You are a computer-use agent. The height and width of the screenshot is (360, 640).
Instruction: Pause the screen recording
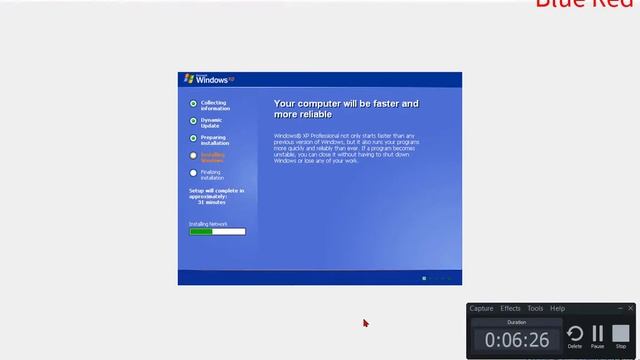click(598, 337)
